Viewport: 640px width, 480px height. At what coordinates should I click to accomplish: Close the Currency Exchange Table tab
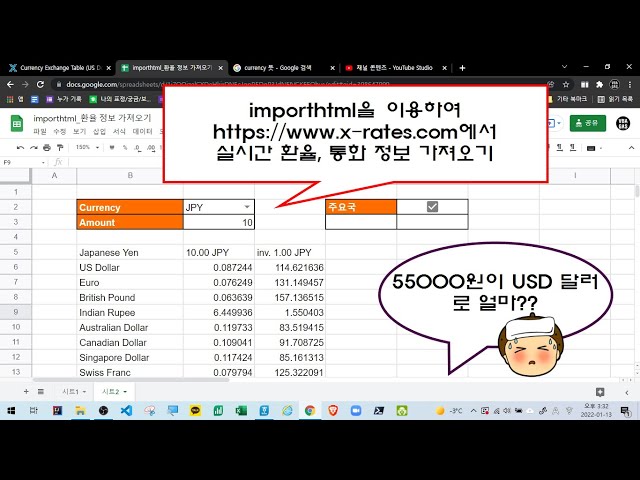pos(109,68)
